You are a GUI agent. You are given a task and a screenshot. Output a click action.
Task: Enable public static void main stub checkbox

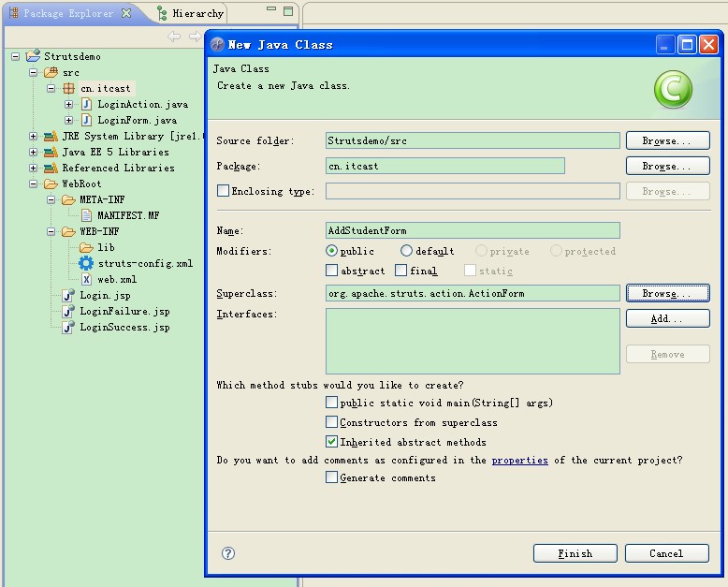[331, 402]
